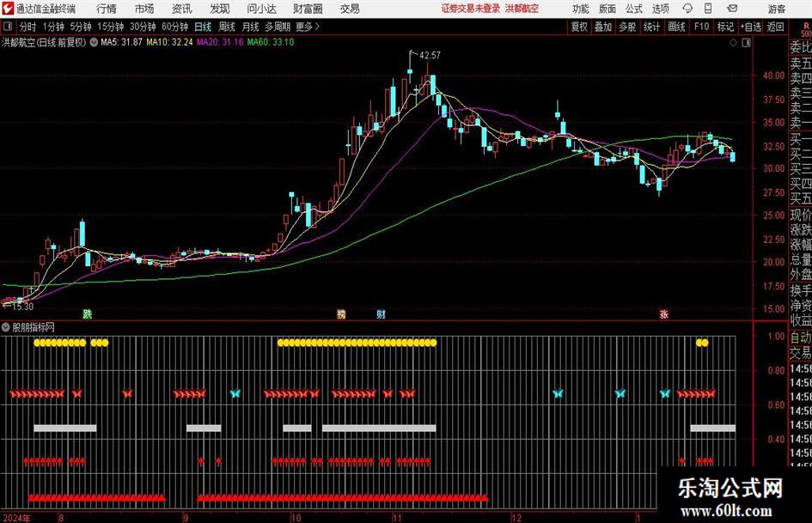Click the blue 财 event marker
Viewport: 812px width, 523px height.
(382, 313)
